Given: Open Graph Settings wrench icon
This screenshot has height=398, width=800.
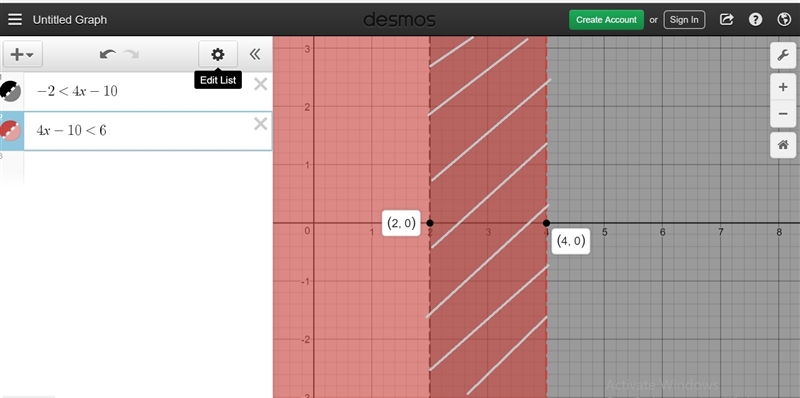Looking at the screenshot, I should tap(783, 55).
